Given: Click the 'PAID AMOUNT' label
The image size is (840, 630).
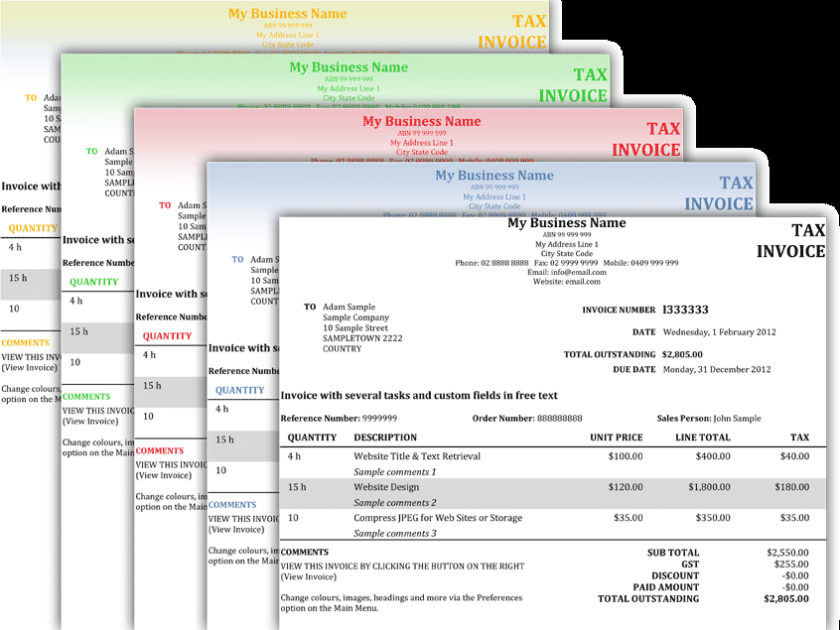Looking at the screenshot, I should click(666, 587).
